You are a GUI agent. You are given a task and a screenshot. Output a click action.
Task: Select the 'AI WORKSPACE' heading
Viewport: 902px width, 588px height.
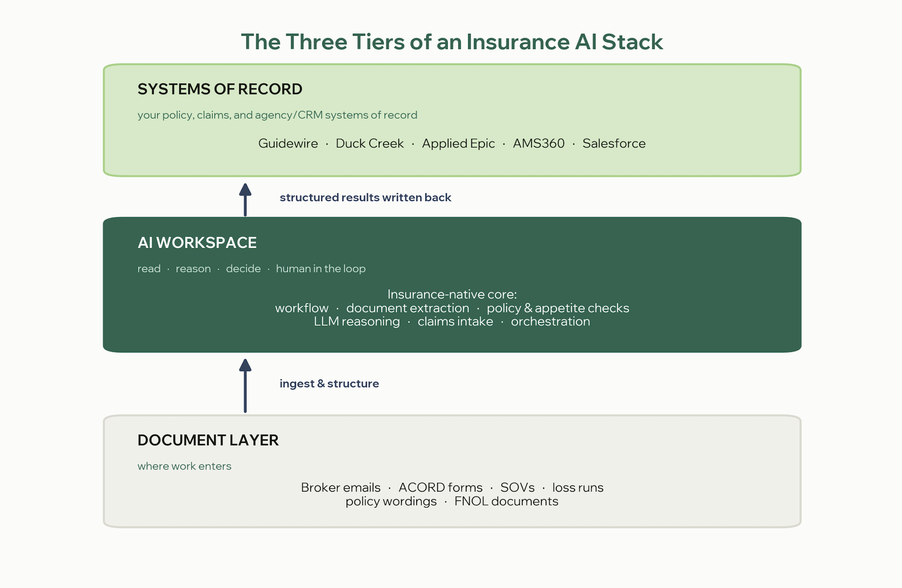(197, 243)
